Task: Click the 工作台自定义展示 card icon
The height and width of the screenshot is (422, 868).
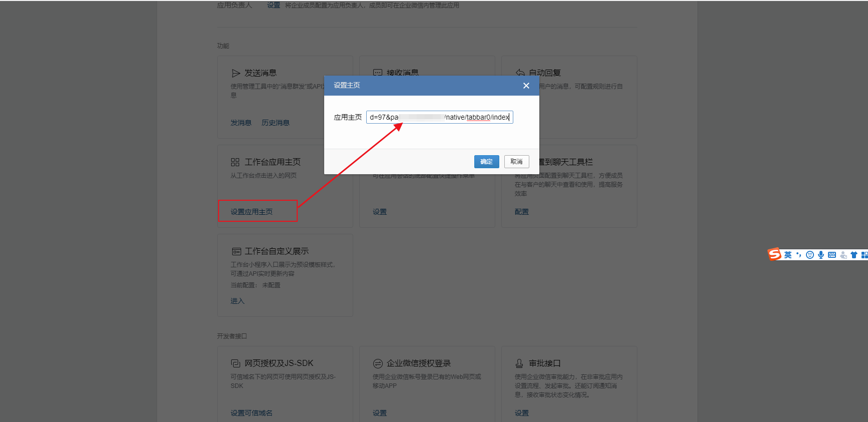Action: click(236, 251)
